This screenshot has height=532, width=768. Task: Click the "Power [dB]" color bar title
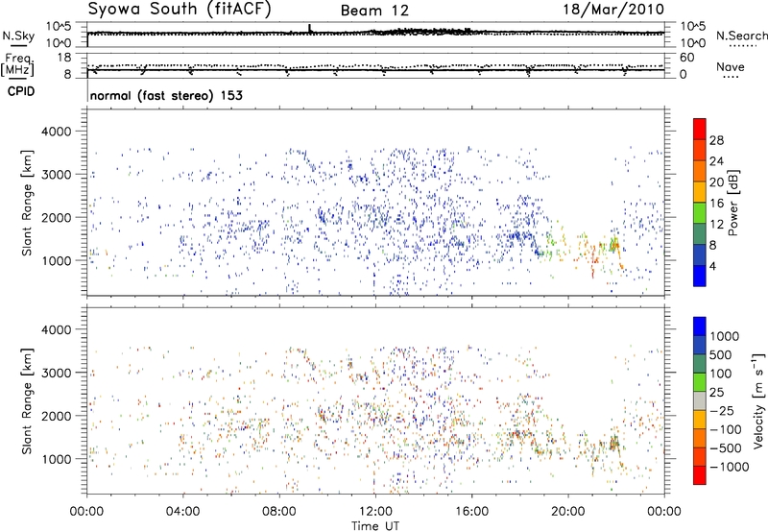click(732, 203)
